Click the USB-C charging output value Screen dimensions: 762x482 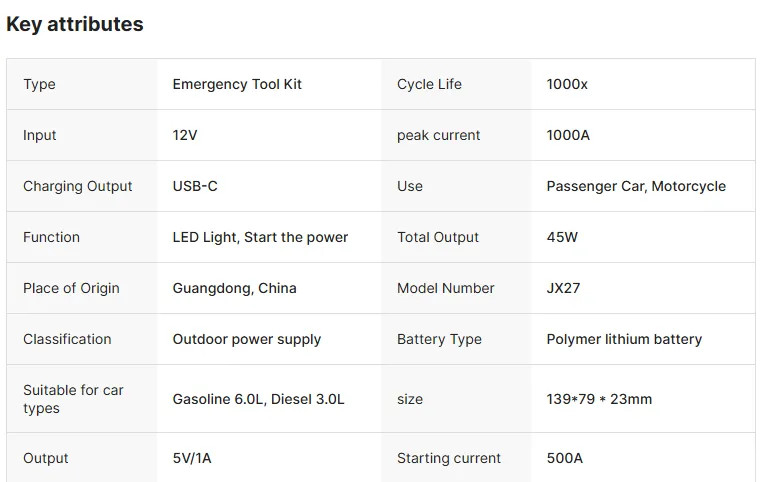pyautogui.click(x=195, y=186)
